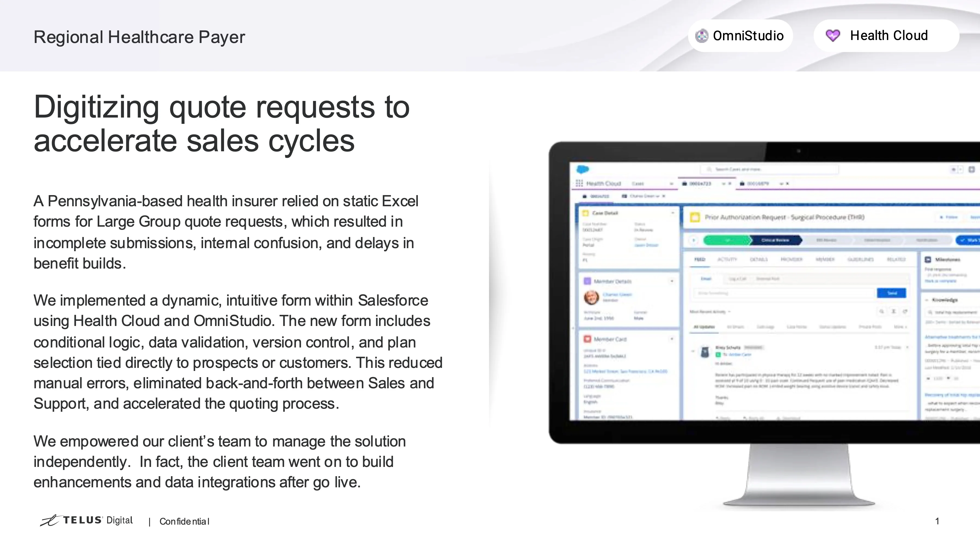Open the Charles Green subtab
The width and height of the screenshot is (980, 551).
pos(642,196)
